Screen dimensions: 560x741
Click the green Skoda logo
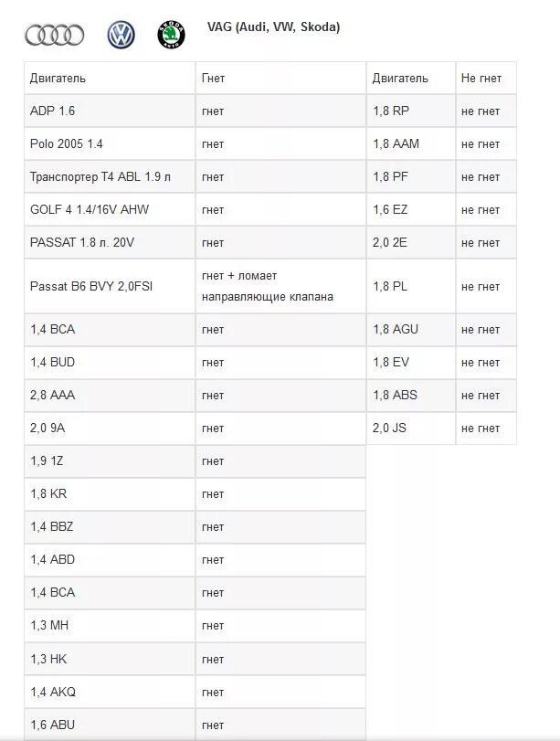170,35
